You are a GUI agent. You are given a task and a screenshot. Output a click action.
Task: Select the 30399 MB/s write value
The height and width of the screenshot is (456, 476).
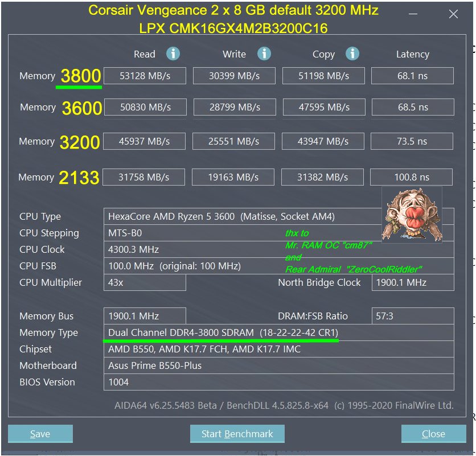point(234,76)
